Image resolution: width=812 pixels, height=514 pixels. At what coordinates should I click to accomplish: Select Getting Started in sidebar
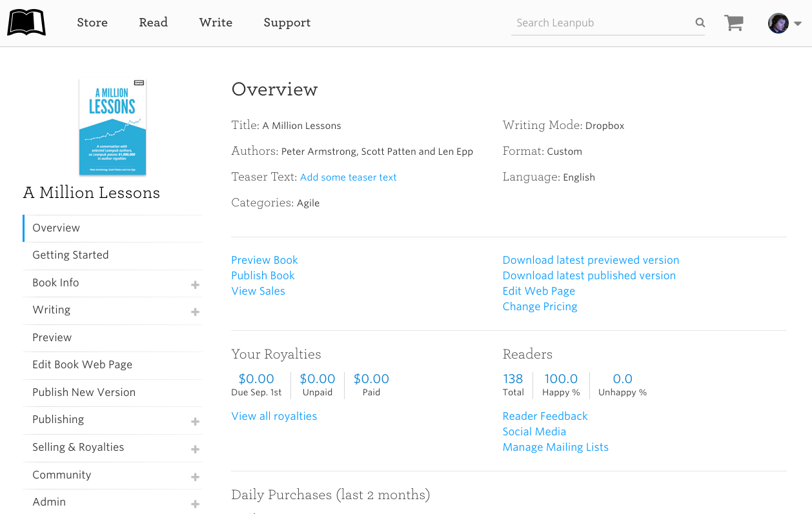[x=70, y=255]
